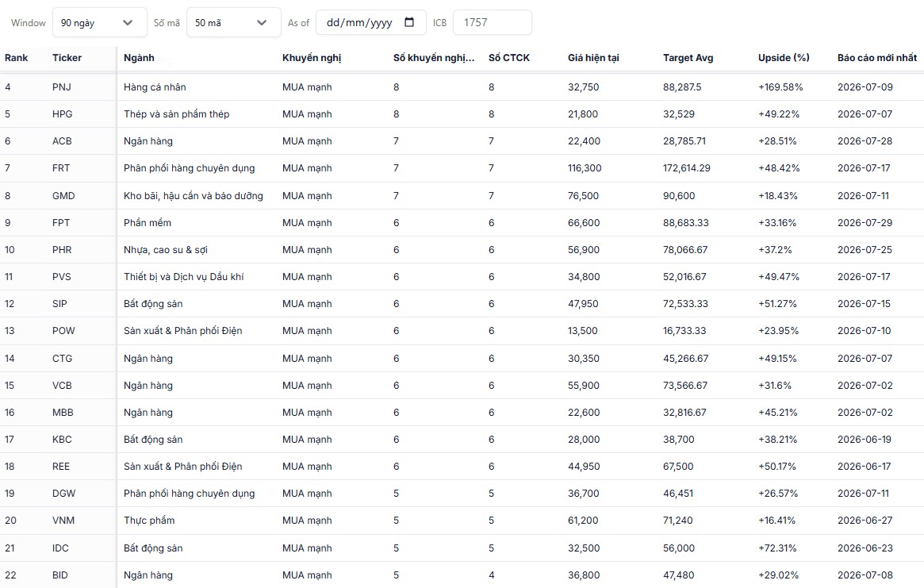Open the Số mã 50 mã dropdown
Viewport: 924px width, 588px height.
233,22
